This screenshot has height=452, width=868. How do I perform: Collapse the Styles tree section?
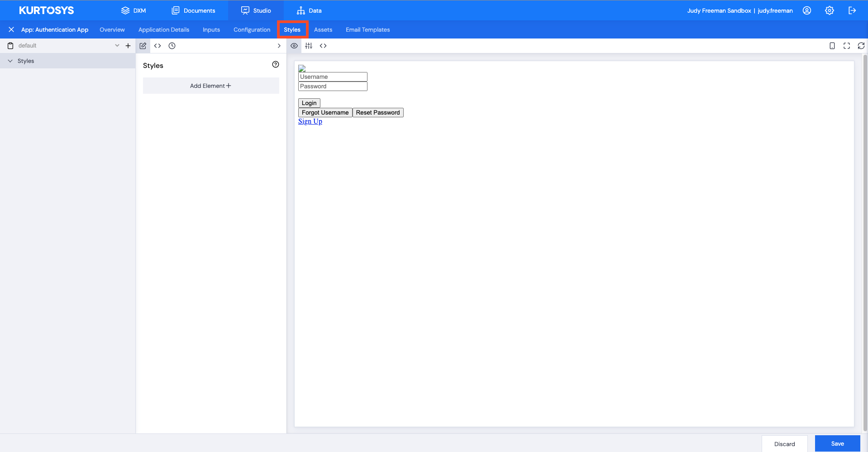pos(10,61)
